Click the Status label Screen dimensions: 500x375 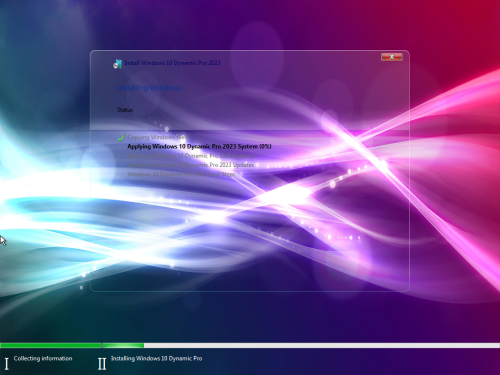pyautogui.click(x=125, y=110)
